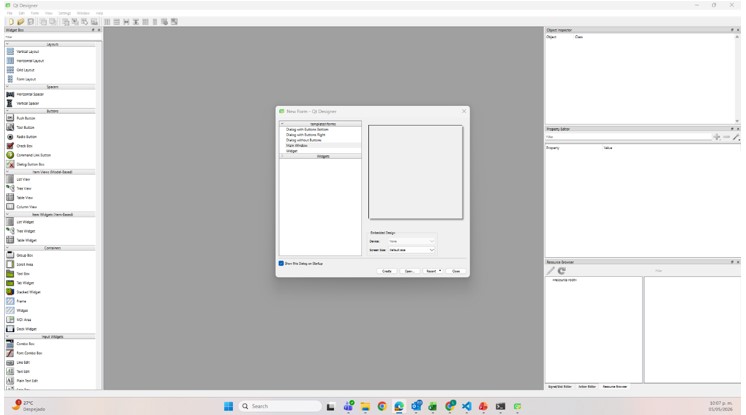Open the File menu
The height and width of the screenshot is (415, 746).
[10, 13]
